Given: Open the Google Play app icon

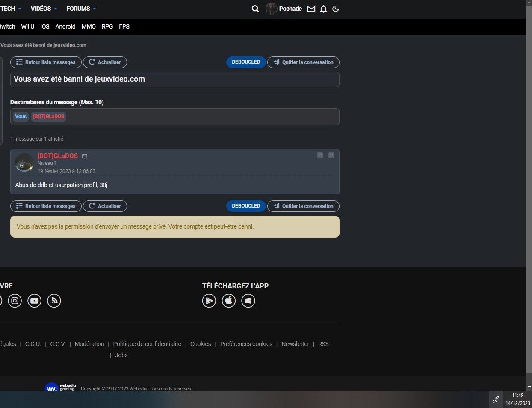Looking at the screenshot, I should (x=209, y=301).
